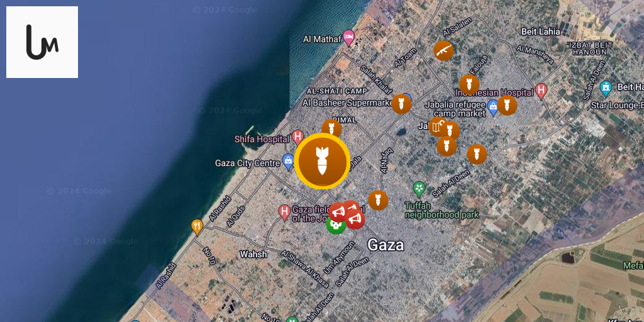Screen dimensions: 644x322
Task: Click the Gaza city name label
Action: coord(386,245)
